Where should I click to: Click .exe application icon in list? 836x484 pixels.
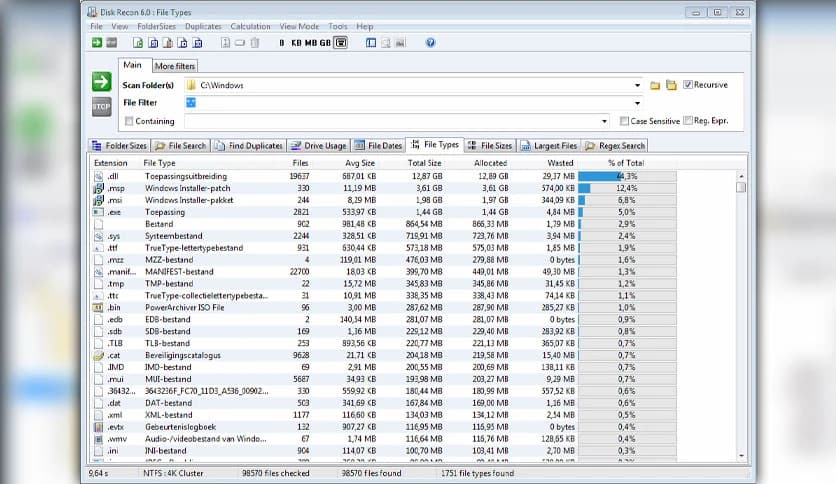(99, 212)
